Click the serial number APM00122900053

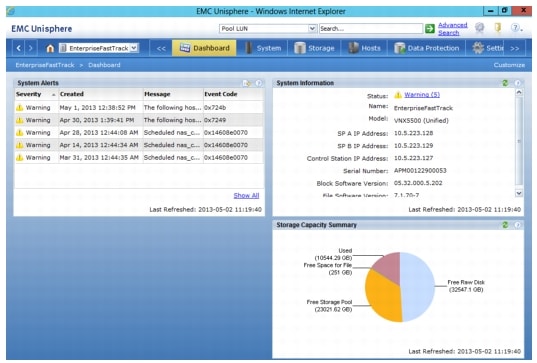[x=420, y=171]
